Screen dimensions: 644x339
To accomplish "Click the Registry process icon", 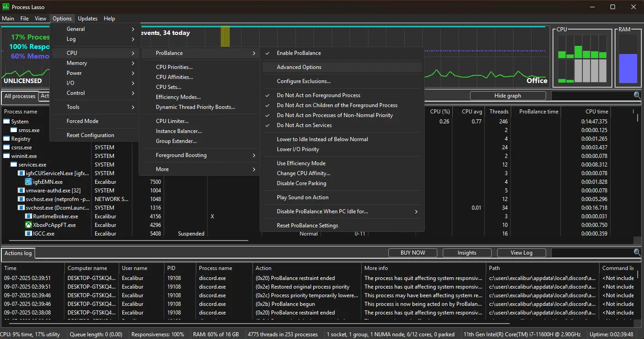I will (6, 139).
